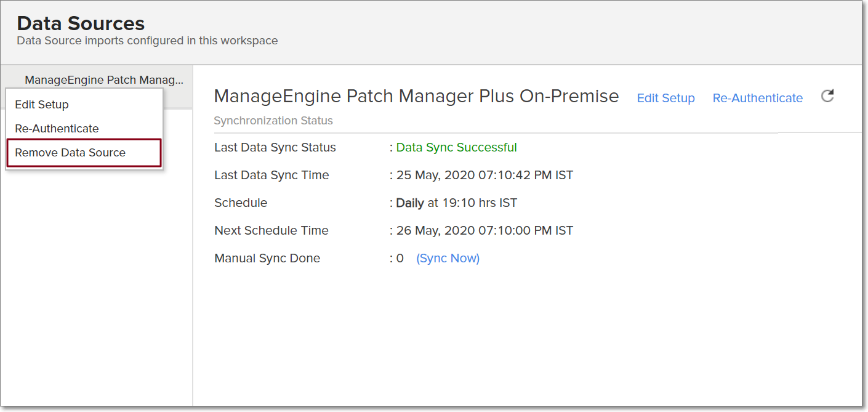Click the Next Schedule Time value

click(x=484, y=231)
